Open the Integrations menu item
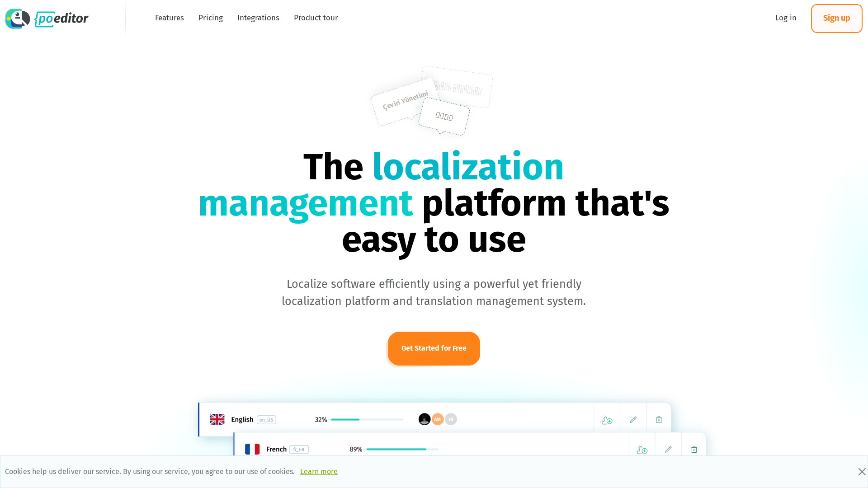 point(258,18)
